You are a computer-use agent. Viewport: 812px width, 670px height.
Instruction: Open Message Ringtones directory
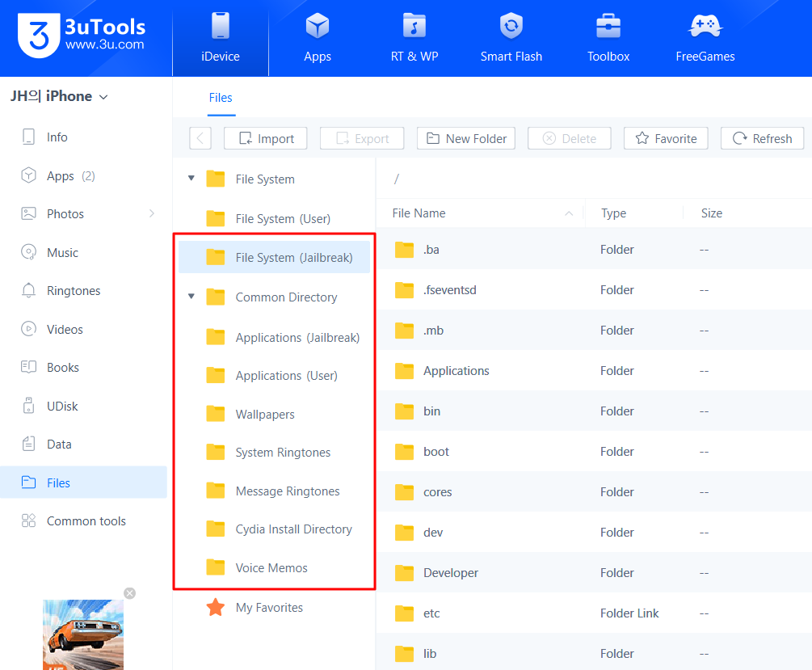pyautogui.click(x=274, y=491)
